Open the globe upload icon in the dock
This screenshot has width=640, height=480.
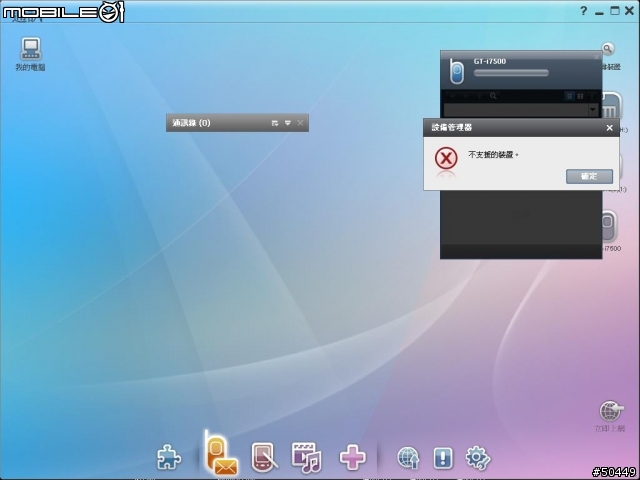(x=408, y=458)
